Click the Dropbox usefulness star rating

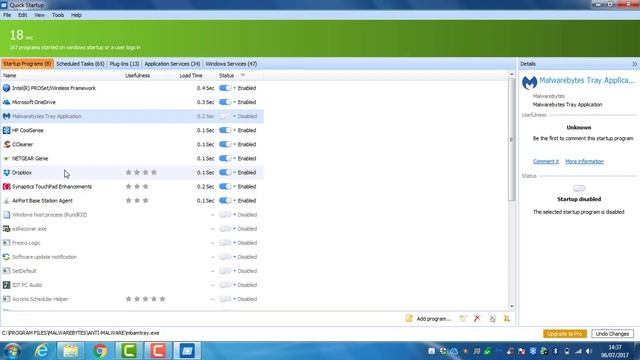point(141,173)
